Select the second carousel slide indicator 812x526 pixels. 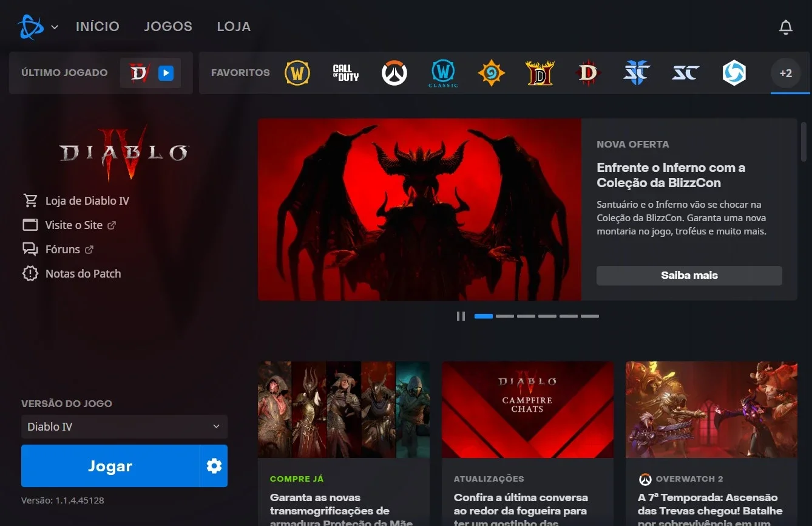505,316
